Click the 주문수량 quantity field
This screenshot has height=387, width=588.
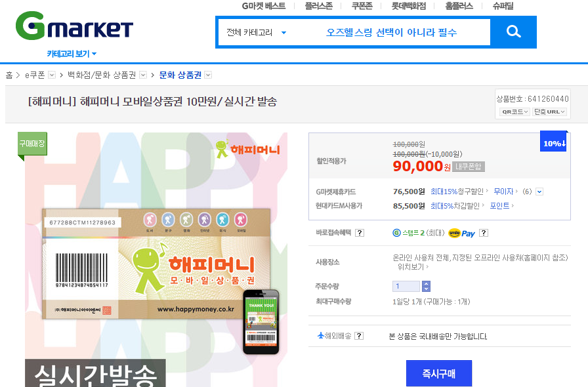click(x=406, y=286)
